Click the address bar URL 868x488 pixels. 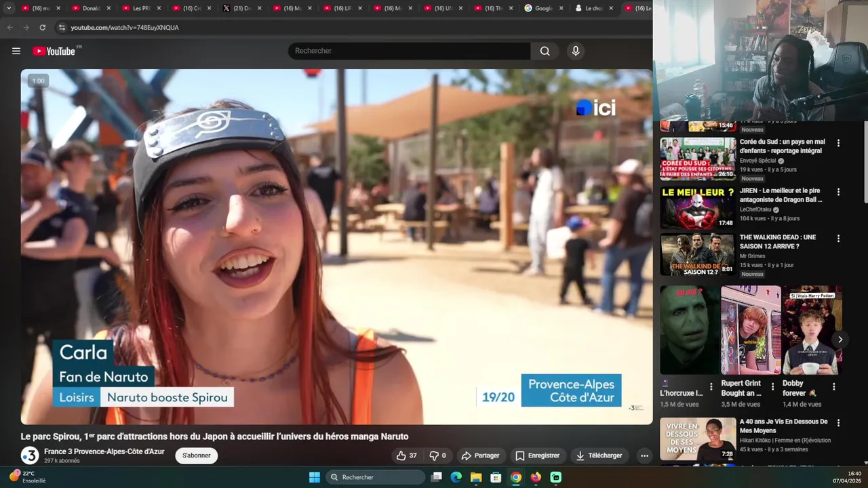125,28
